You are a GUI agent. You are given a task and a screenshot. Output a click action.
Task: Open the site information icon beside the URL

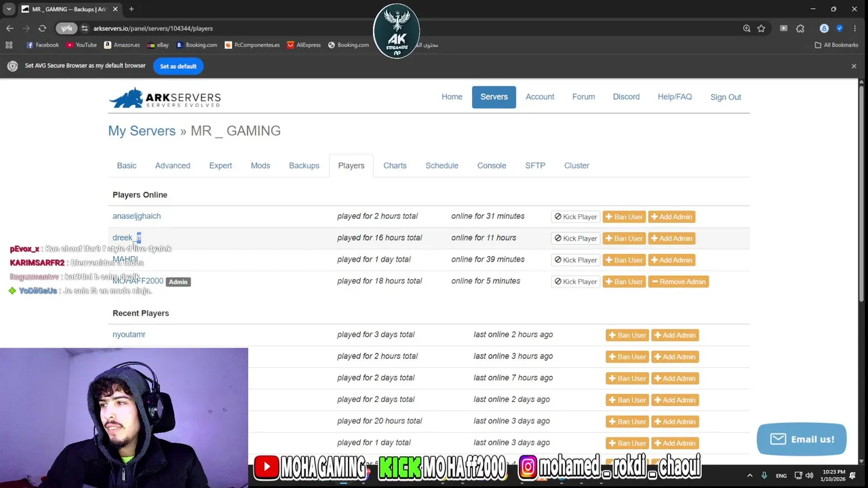click(85, 28)
